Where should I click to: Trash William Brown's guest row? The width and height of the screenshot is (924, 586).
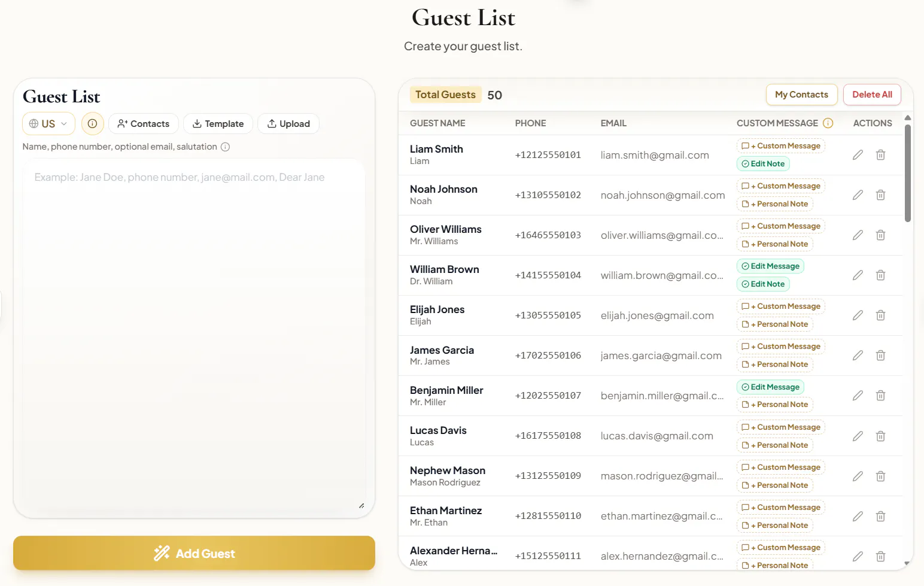880,275
